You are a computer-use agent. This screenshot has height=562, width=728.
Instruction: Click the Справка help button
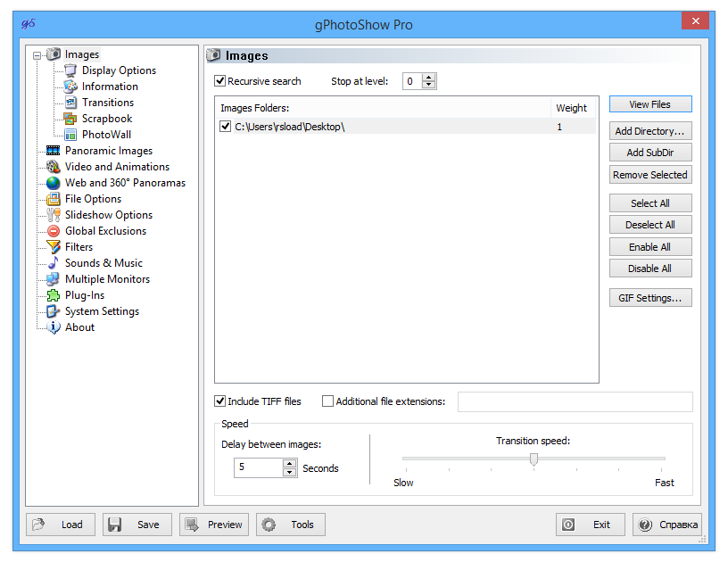[667, 525]
